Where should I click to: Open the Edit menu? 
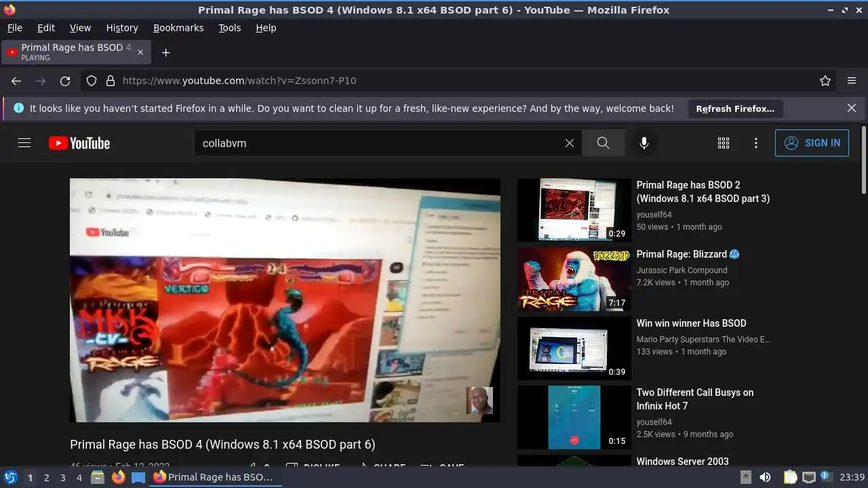(x=46, y=28)
